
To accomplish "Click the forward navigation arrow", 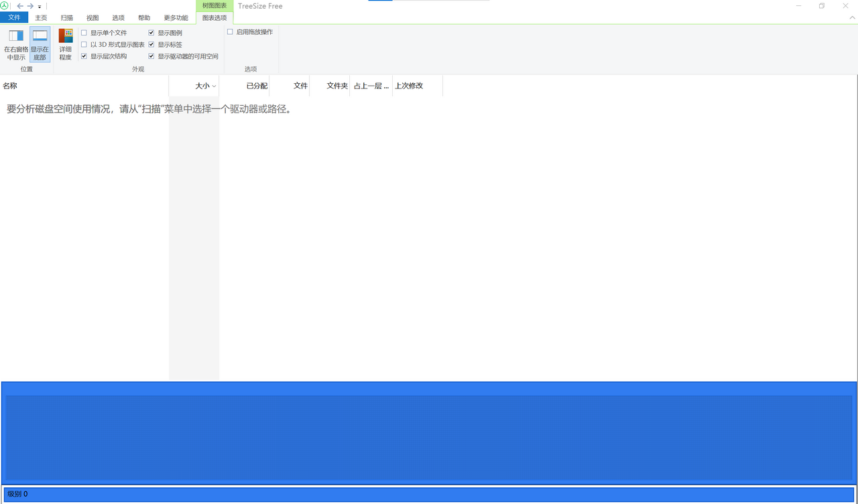I will (29, 5).
